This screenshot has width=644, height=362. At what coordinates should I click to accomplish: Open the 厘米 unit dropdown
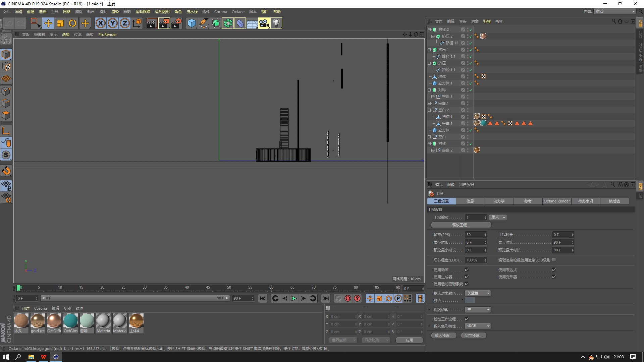tap(498, 218)
